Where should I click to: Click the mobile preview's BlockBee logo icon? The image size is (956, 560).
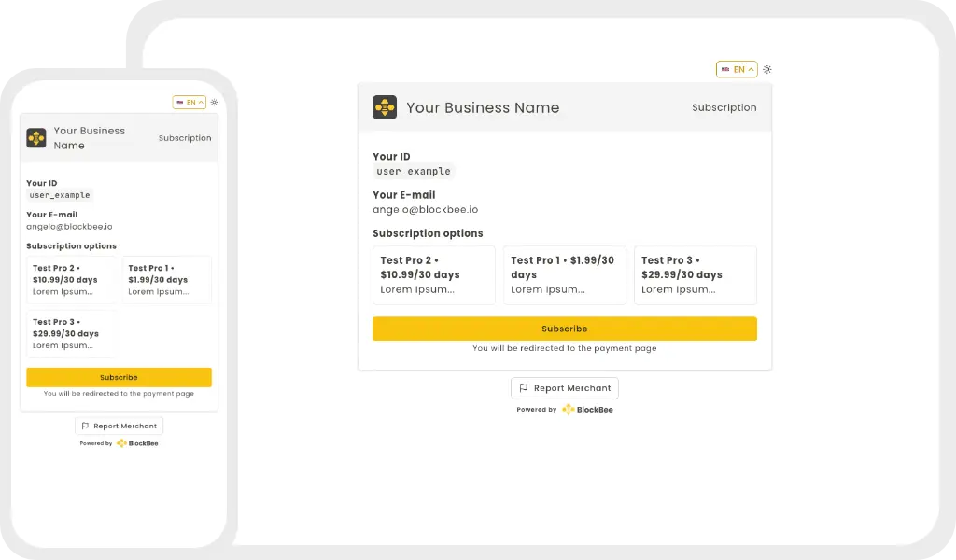tap(35, 137)
